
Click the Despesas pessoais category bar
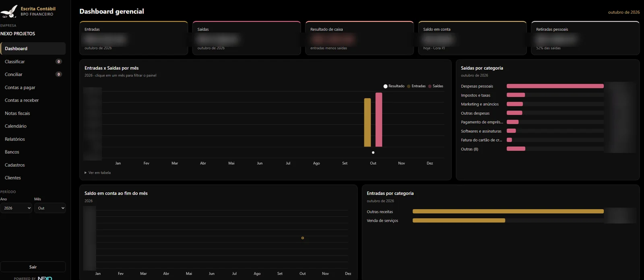555,86
